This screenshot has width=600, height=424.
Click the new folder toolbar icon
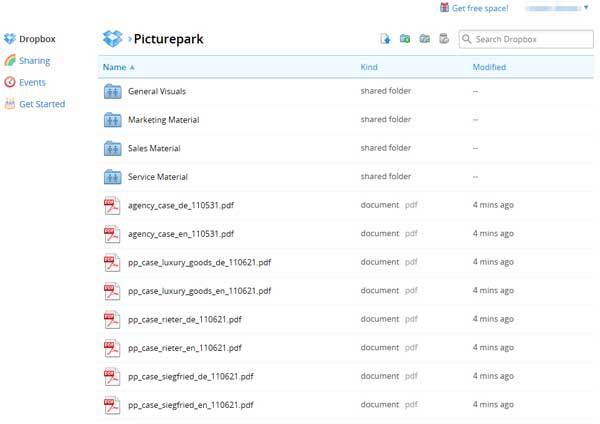405,39
